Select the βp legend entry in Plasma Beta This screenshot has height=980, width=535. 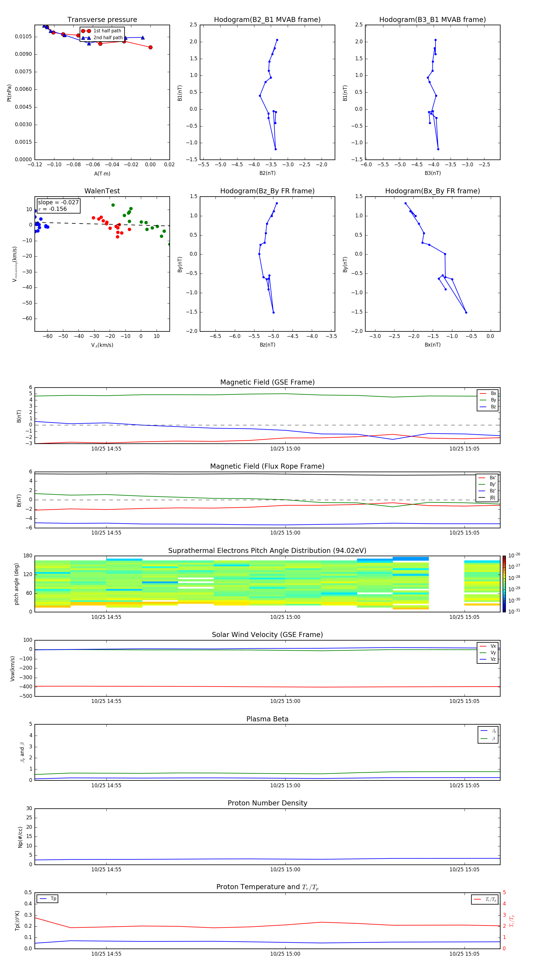click(488, 731)
